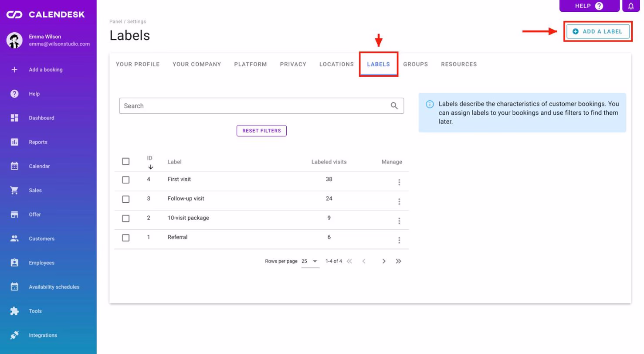Open Sales with the cart icon
The image size is (644, 354).
pyautogui.click(x=14, y=191)
